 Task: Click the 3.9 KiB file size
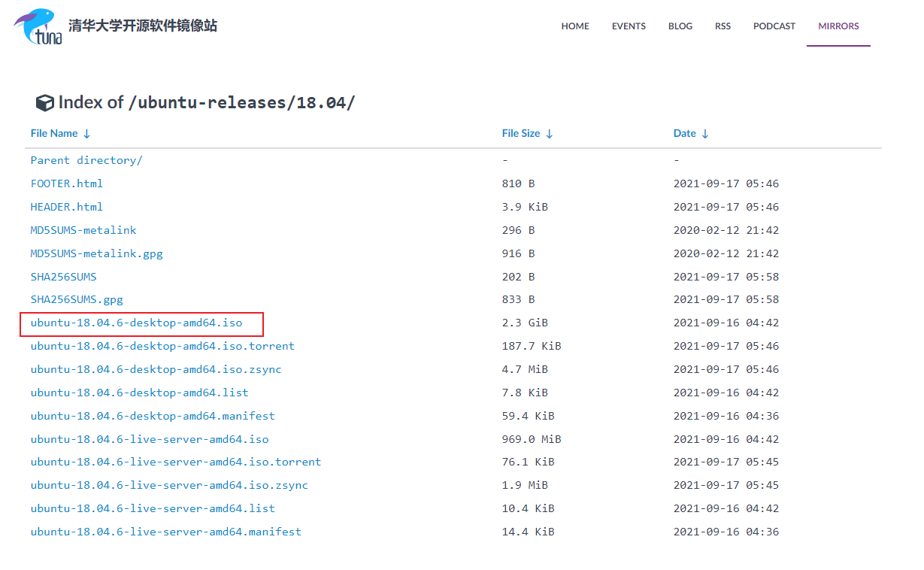click(525, 207)
